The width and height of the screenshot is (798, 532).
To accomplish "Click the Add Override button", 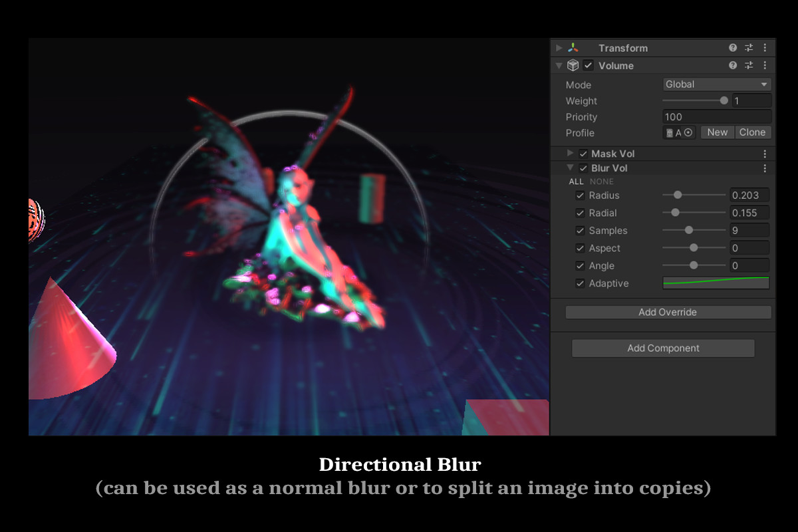I will click(x=668, y=312).
